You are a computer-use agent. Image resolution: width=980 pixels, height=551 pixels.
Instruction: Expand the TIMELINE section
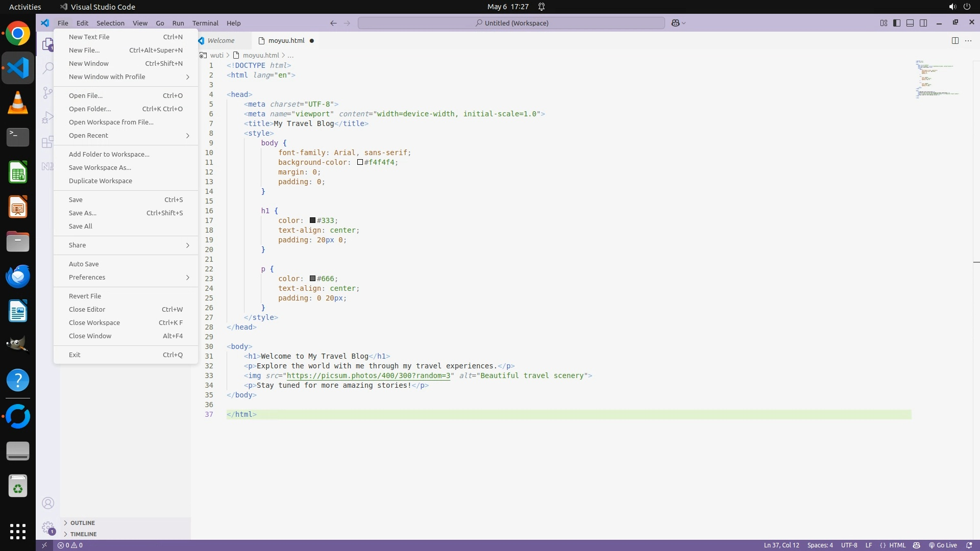click(x=83, y=534)
